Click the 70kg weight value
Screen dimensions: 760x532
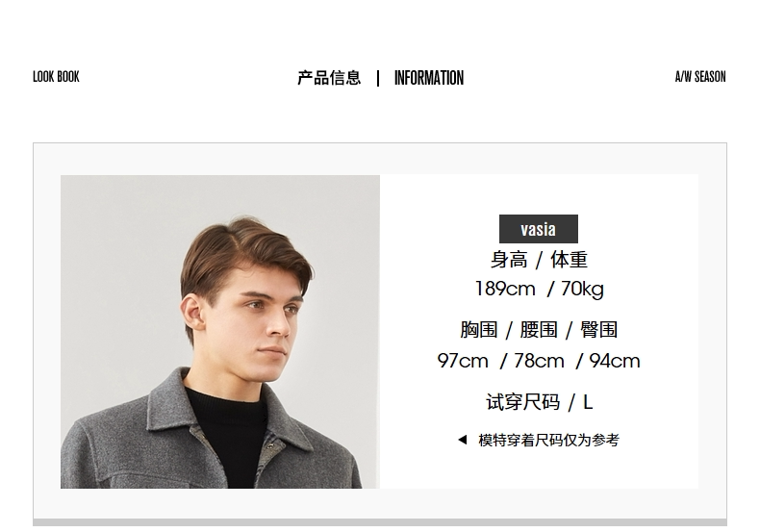[582, 290]
